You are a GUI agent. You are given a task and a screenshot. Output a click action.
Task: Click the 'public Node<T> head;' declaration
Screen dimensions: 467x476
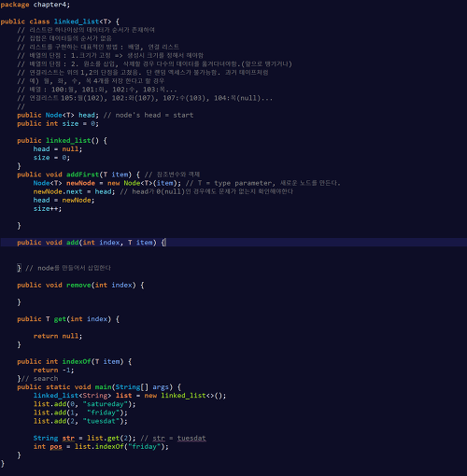click(58, 115)
